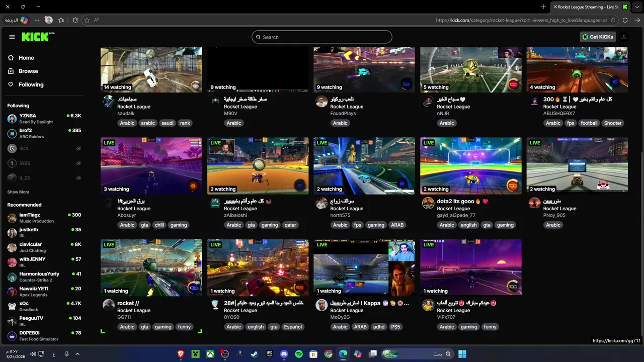Screen dimensions: 644x362
Task: Open HawaiizYETI recommended channel
Action: pos(44,292)
